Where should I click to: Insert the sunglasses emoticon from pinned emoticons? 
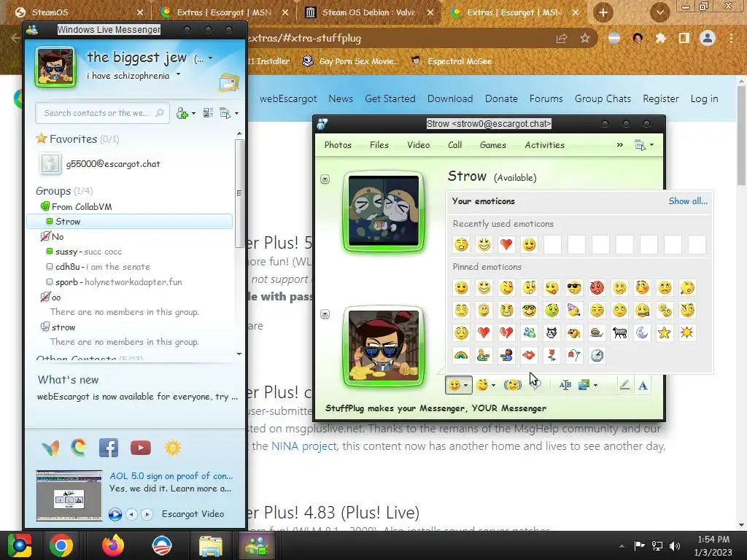574,287
